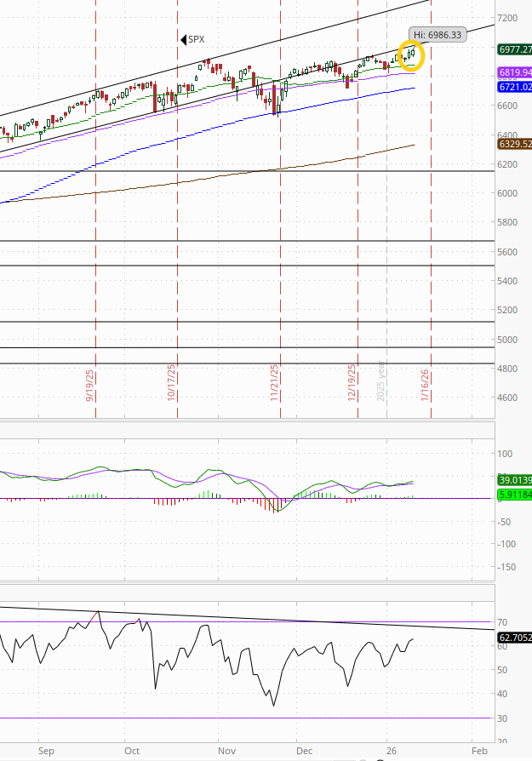Click the 70 level on RSI axis

[502, 623]
